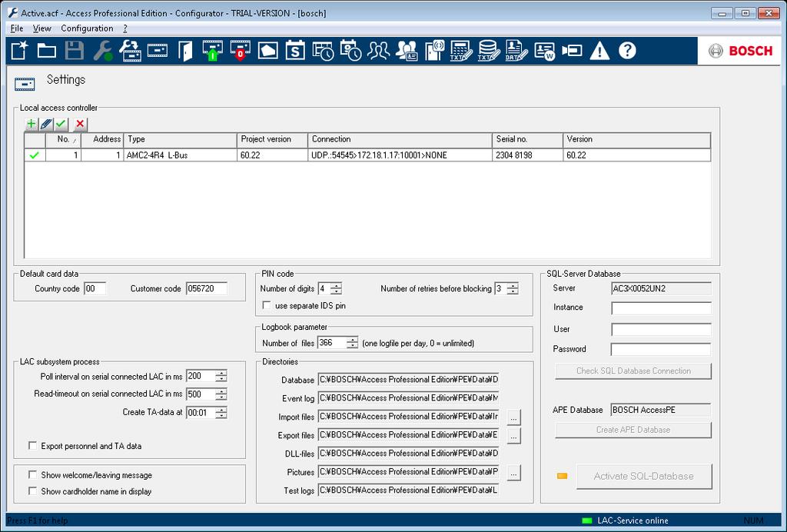The height and width of the screenshot is (532, 787).
Task: Open help with the question mark icon
Action: (627, 51)
